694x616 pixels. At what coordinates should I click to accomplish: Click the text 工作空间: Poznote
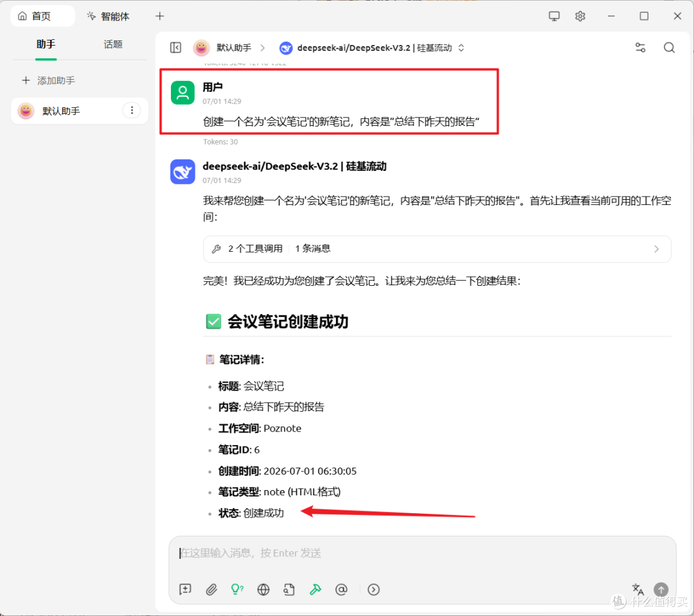pos(260,428)
